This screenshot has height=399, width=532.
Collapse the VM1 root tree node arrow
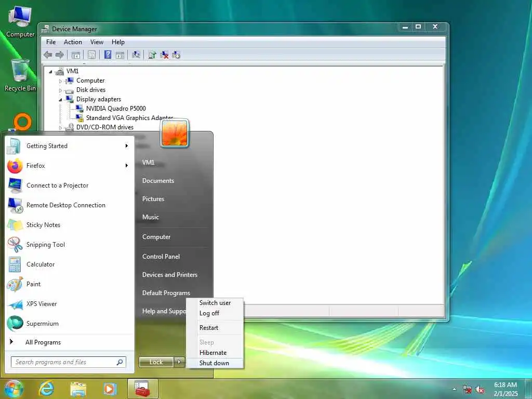[x=50, y=72]
